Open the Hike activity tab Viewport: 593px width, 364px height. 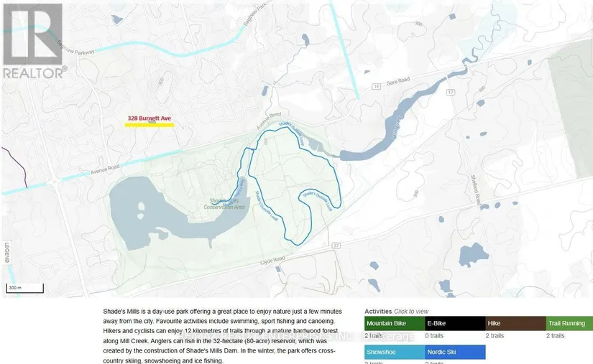(x=515, y=324)
